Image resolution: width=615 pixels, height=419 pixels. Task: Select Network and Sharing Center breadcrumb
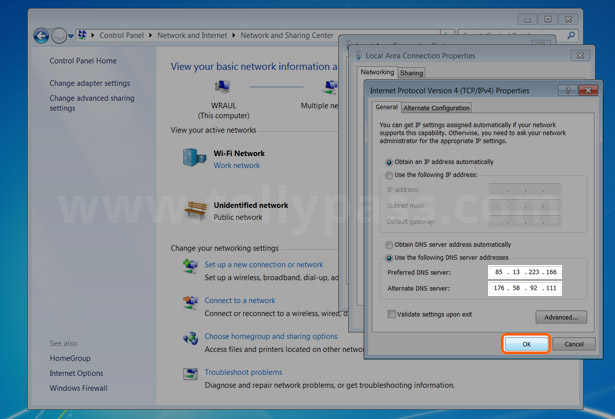287,35
